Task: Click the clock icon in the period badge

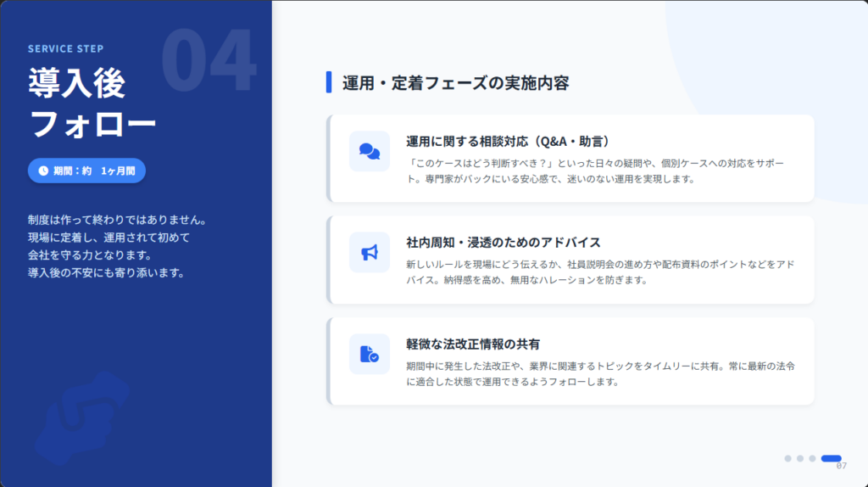Action: [43, 171]
